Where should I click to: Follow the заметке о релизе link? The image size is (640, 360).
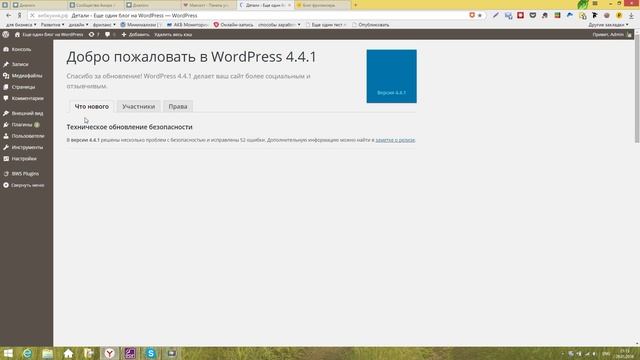click(395, 140)
